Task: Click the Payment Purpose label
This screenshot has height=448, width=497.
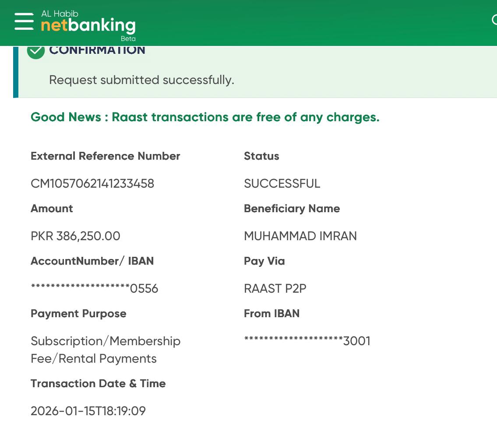Action: coord(78,314)
